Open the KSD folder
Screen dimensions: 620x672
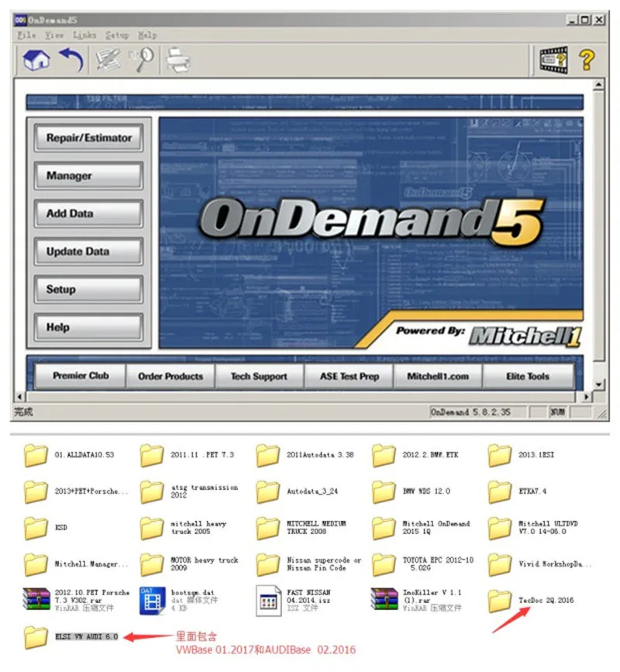click(46, 528)
